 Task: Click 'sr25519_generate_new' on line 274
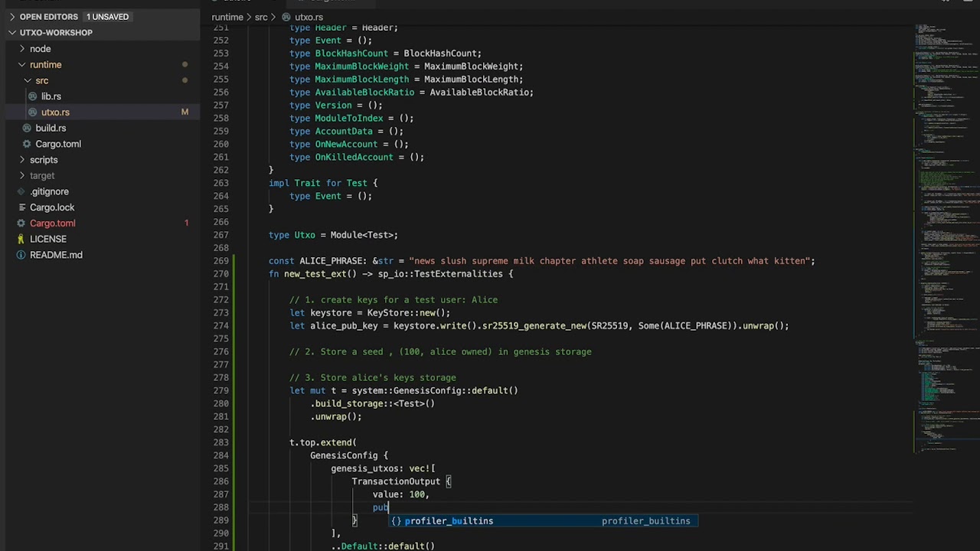point(534,326)
